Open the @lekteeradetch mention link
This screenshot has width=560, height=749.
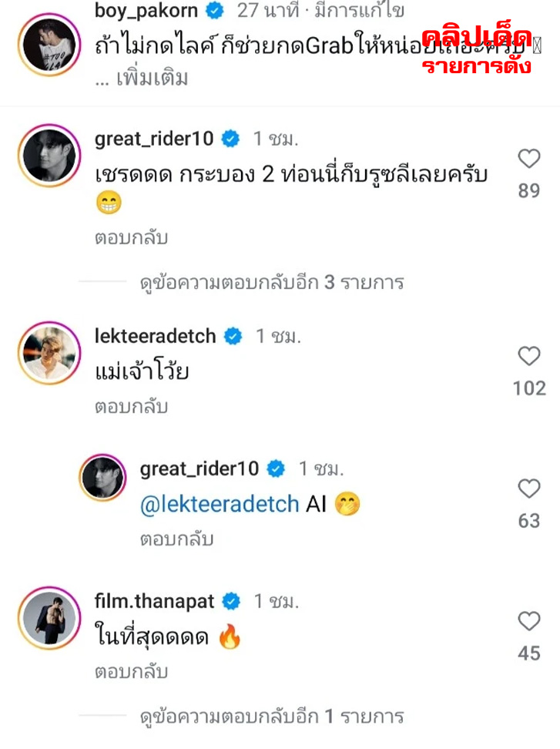click(220, 504)
